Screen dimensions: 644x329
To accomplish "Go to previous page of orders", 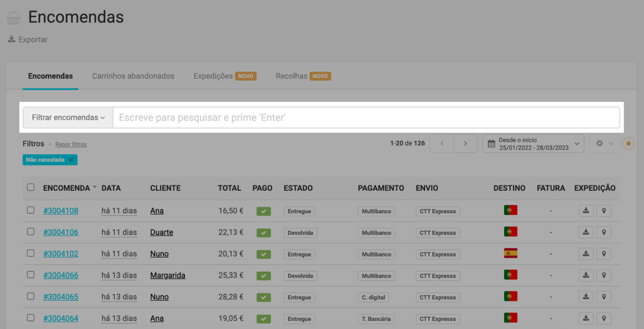I will click(442, 144).
